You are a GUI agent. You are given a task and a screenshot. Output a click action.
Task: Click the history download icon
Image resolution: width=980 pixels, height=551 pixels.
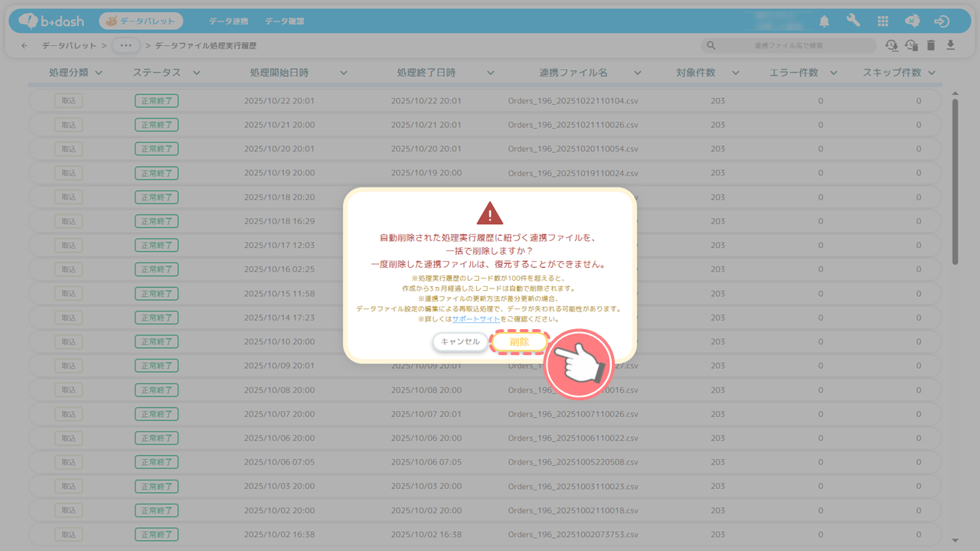891,46
